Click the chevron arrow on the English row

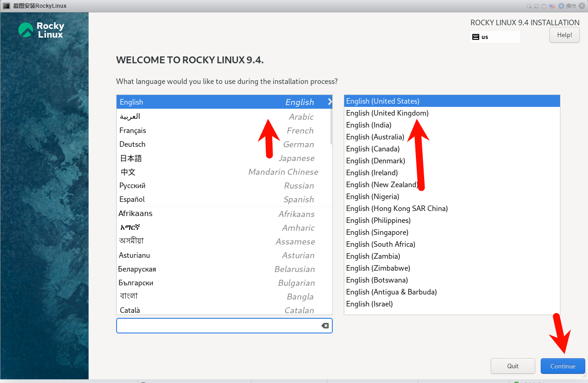pos(330,102)
